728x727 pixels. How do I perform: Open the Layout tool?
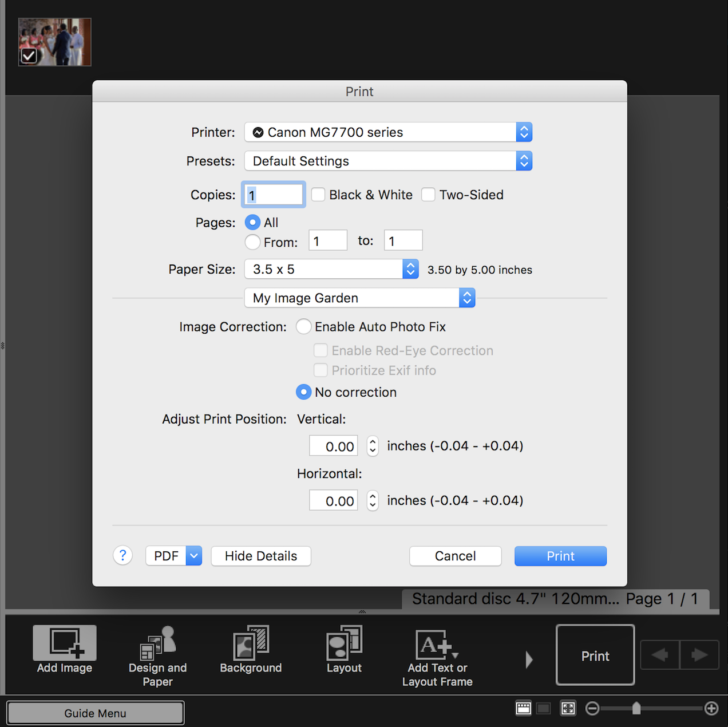344,643
